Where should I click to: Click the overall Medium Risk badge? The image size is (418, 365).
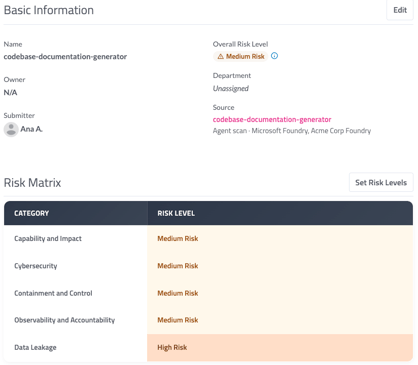pos(241,56)
